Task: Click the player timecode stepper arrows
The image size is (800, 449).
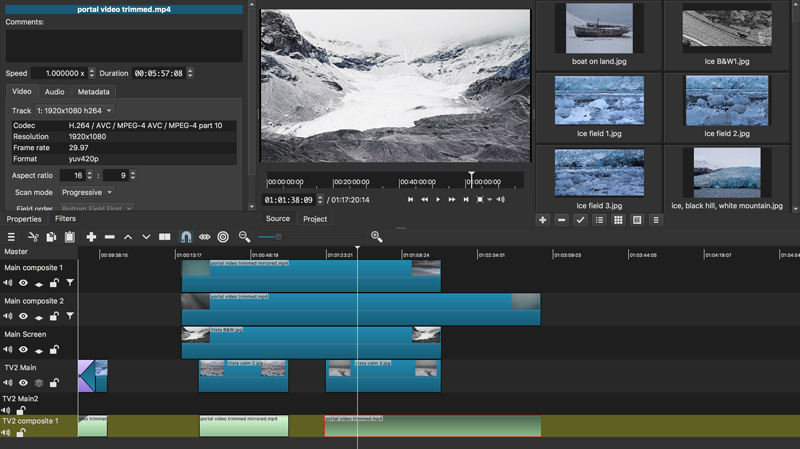Action: (x=320, y=199)
